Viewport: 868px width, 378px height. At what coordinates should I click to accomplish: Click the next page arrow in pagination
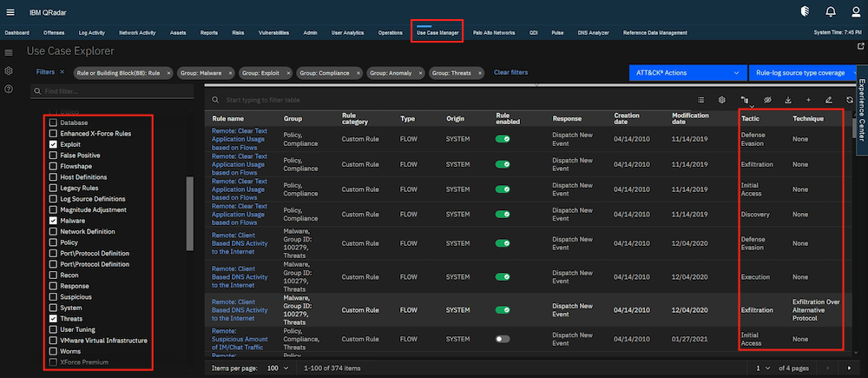pyautogui.click(x=849, y=368)
